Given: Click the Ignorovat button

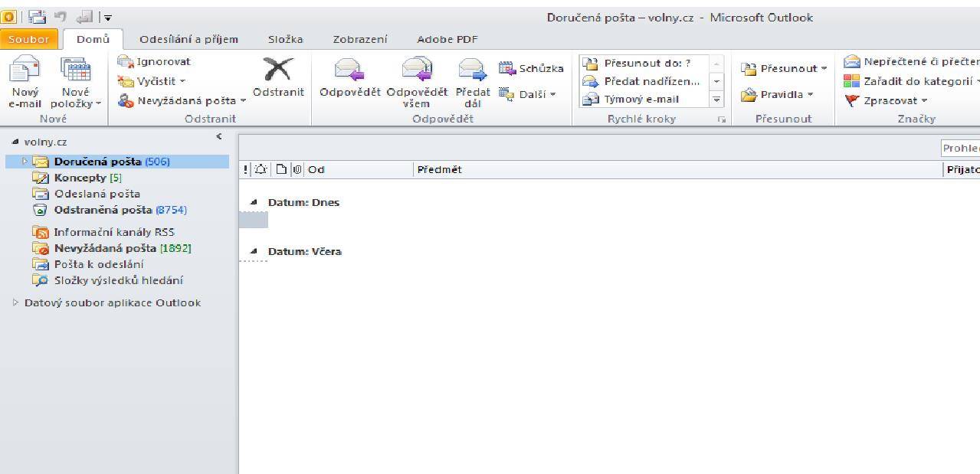Looking at the screenshot, I should coord(154,62).
